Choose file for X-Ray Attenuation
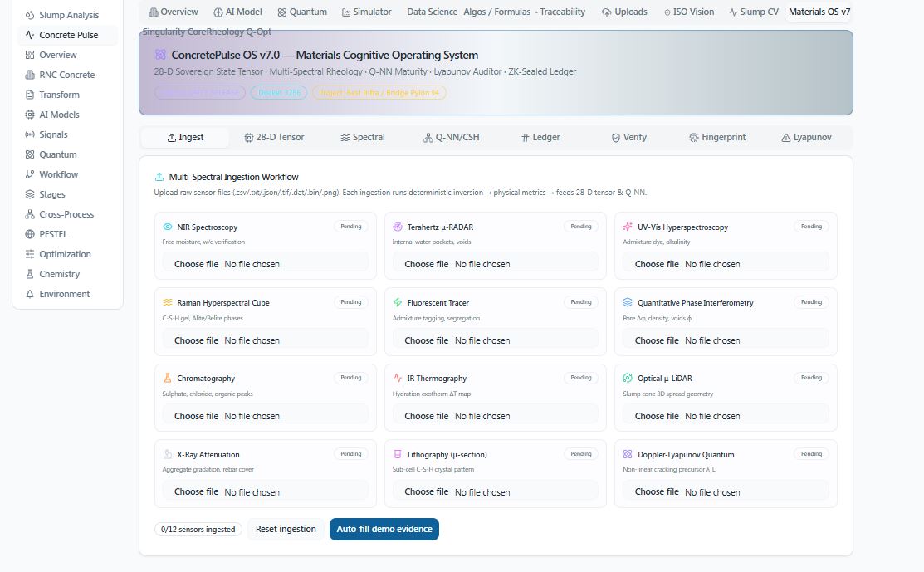Screen dimensions: 924x572 [196, 491]
